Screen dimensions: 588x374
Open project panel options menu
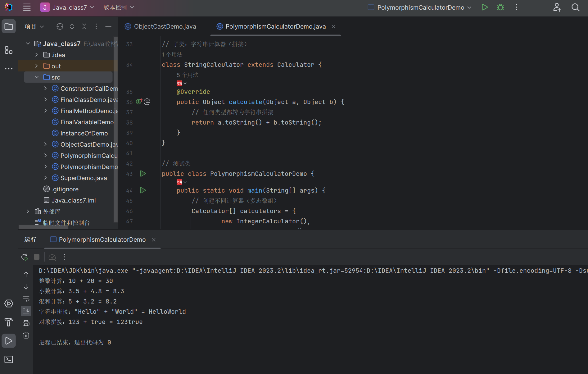pyautogui.click(x=96, y=26)
